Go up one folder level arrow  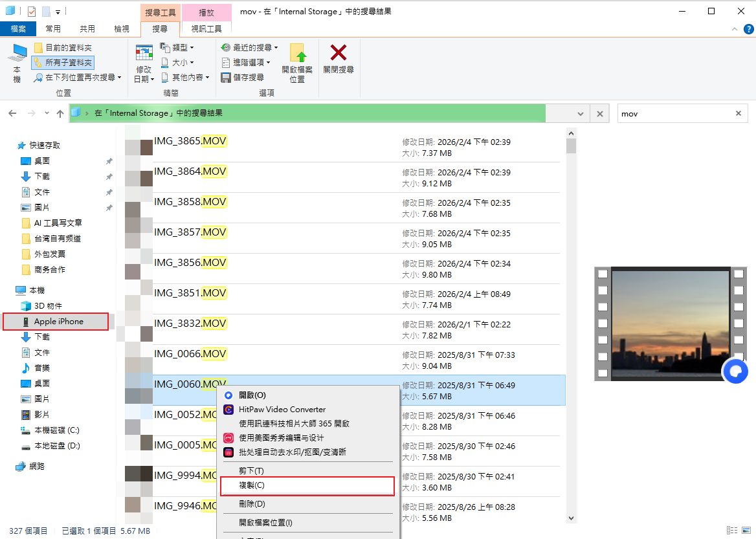point(60,113)
